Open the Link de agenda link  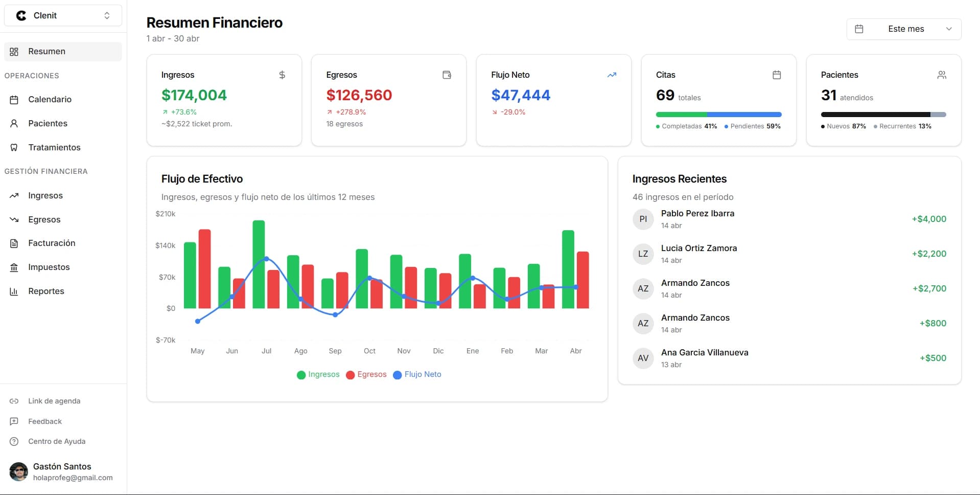click(x=54, y=401)
